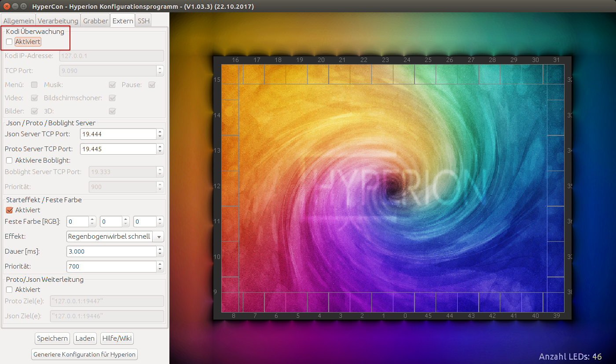Click the Anzahl LEDs: 46 text
The height and width of the screenshot is (364, 616).
point(570,356)
